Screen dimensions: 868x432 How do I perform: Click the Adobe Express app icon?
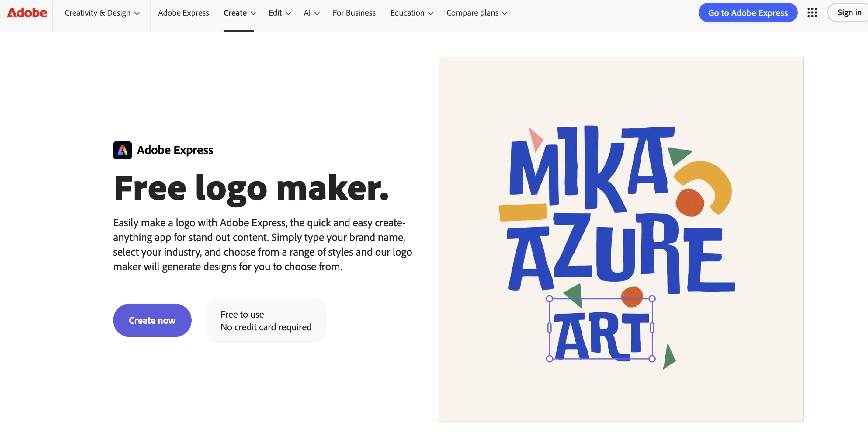[x=122, y=150]
